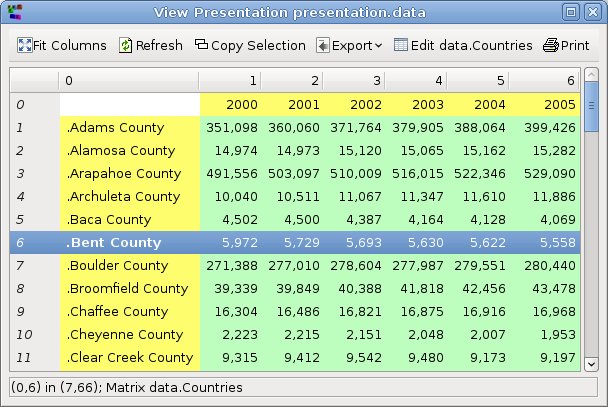The width and height of the screenshot is (608, 407).
Task: Select the .Arapahoe County cell
Action: [130, 173]
